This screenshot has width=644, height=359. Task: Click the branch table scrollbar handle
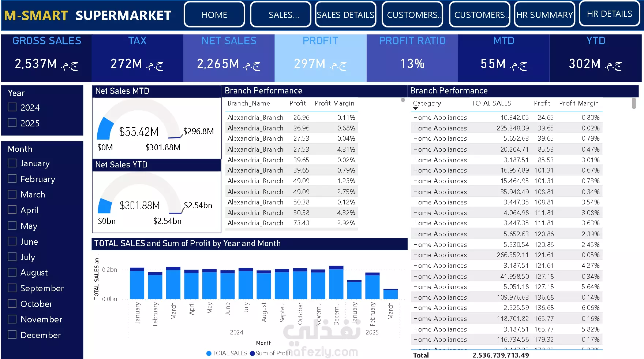click(x=403, y=100)
